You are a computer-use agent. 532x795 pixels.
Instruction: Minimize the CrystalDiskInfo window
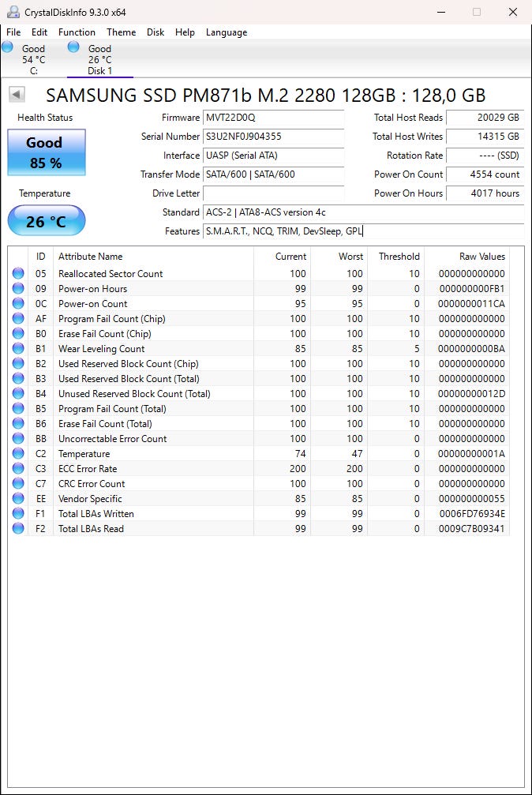[441, 12]
